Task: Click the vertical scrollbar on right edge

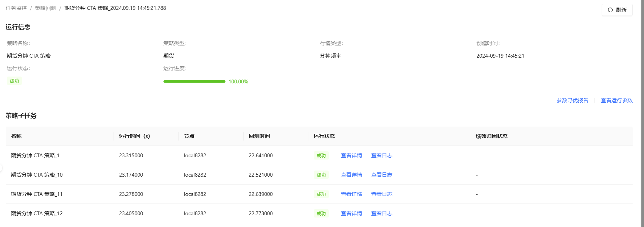Action: pos(642,114)
